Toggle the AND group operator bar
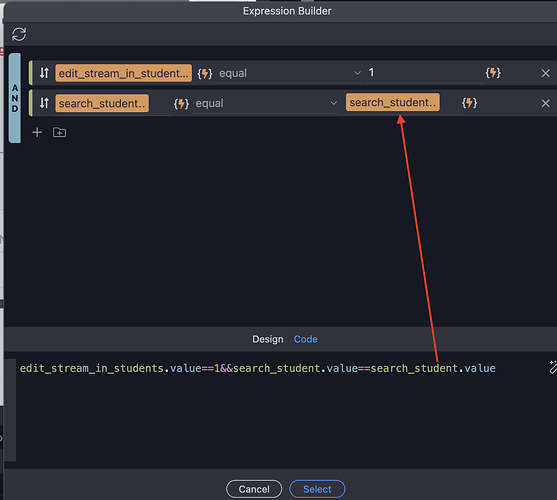Image resolution: width=557 pixels, height=500 pixels. [x=15, y=98]
